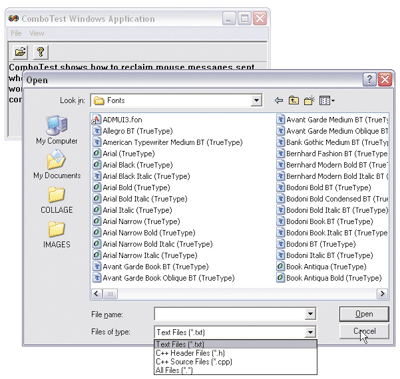Select Book Antiqua (TrueType) entry
The width and height of the screenshot is (400, 379).
[322, 267]
